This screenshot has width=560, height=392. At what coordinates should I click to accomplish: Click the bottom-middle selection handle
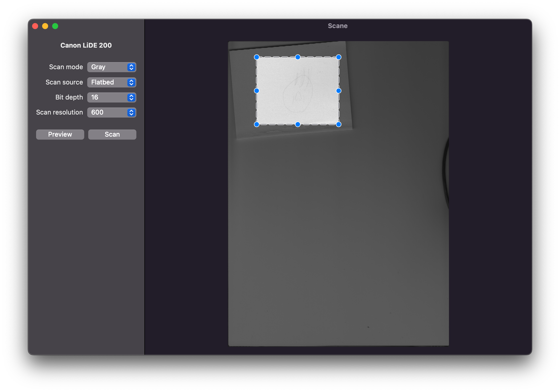coord(298,124)
